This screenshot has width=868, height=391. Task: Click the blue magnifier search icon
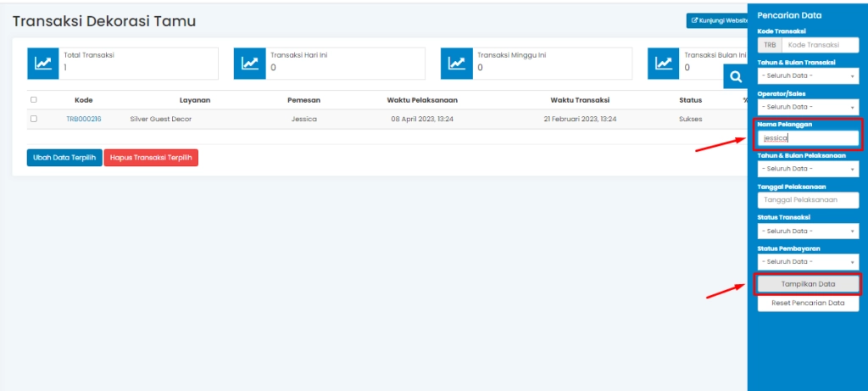pos(736,76)
